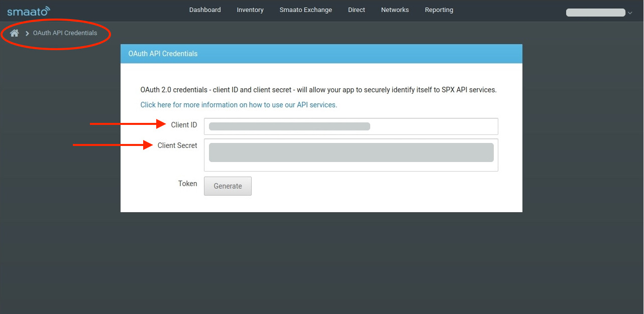Open the Dashboard menu
The image size is (644, 314).
tap(204, 10)
